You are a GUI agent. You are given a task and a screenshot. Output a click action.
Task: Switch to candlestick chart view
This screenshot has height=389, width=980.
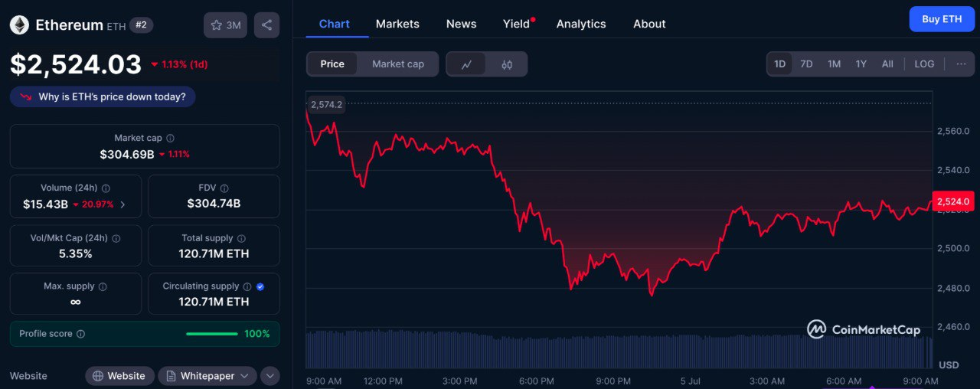[507, 64]
